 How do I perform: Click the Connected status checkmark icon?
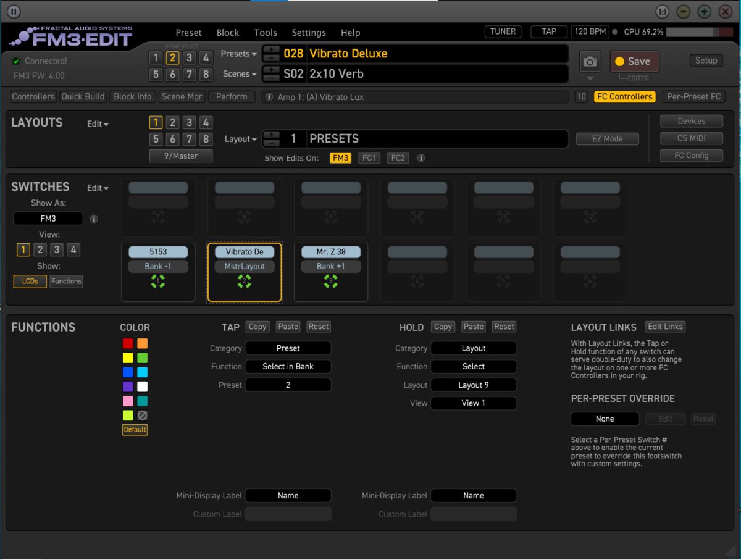(17, 61)
